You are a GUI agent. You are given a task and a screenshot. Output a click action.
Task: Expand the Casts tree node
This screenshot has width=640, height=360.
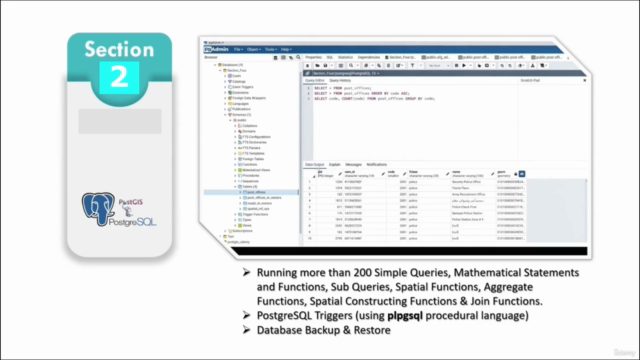(225, 76)
